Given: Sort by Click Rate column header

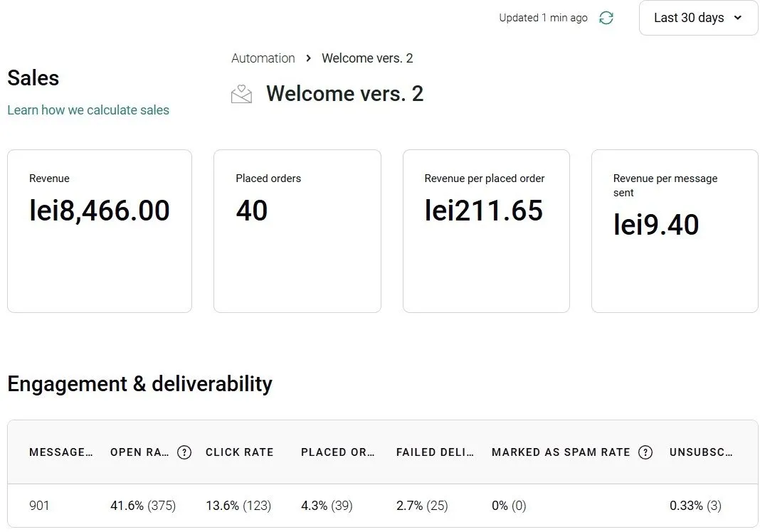Looking at the screenshot, I should pos(239,452).
